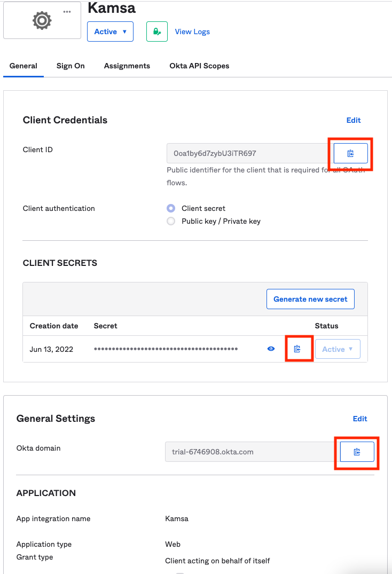Copy the Client ID to clipboard

tap(351, 153)
